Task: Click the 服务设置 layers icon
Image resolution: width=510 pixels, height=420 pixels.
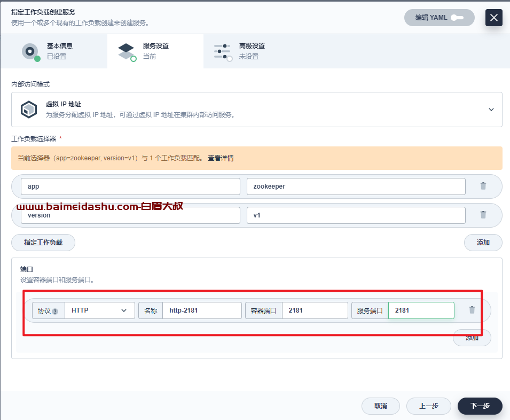Action: [127, 52]
